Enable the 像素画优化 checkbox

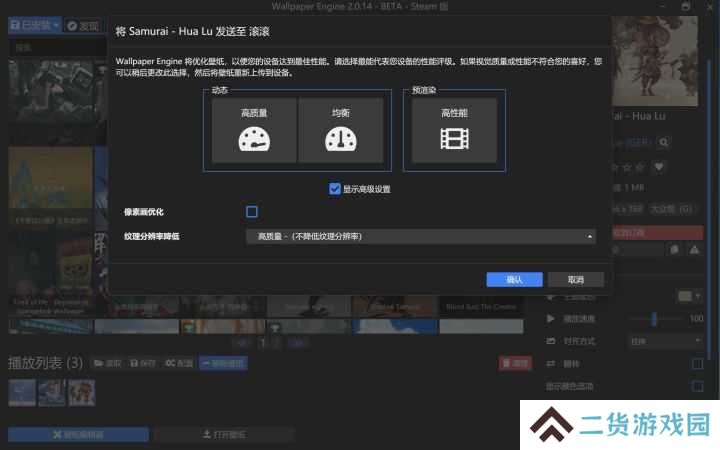pyautogui.click(x=252, y=212)
